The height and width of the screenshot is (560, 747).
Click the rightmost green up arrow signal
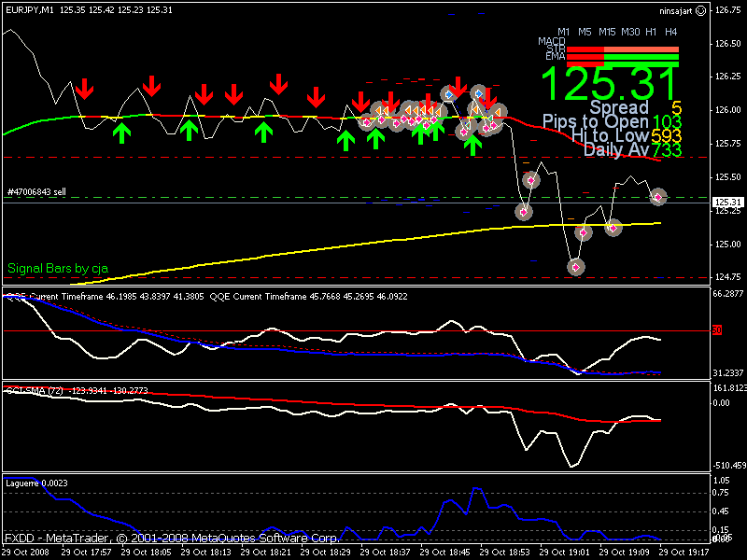coord(473,144)
